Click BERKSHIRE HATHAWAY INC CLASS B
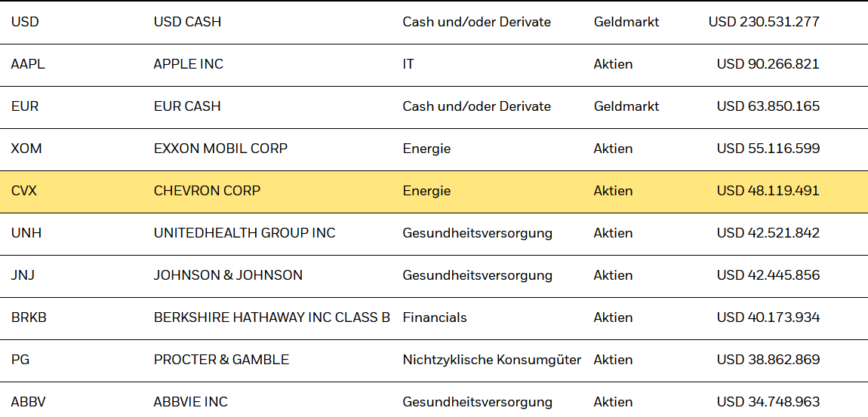The height and width of the screenshot is (417, 868). point(272,317)
